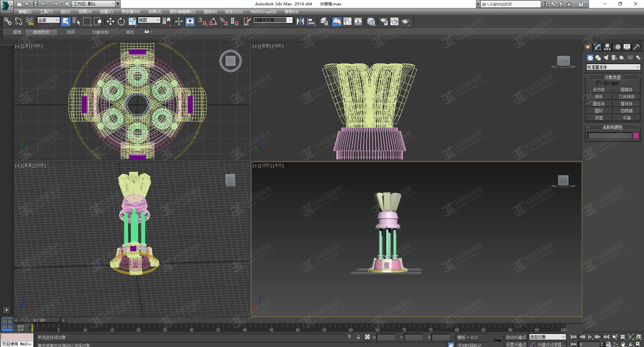Select the Cameras category icon
Image resolution: width=644 pixels, height=347 pixels.
tap(614, 58)
